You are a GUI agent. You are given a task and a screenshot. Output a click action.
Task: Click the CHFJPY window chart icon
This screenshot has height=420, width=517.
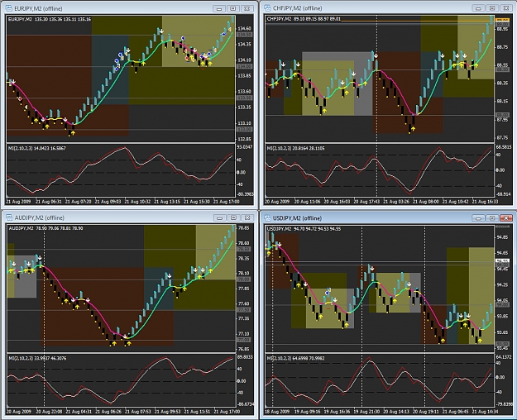pyautogui.click(x=267, y=8)
